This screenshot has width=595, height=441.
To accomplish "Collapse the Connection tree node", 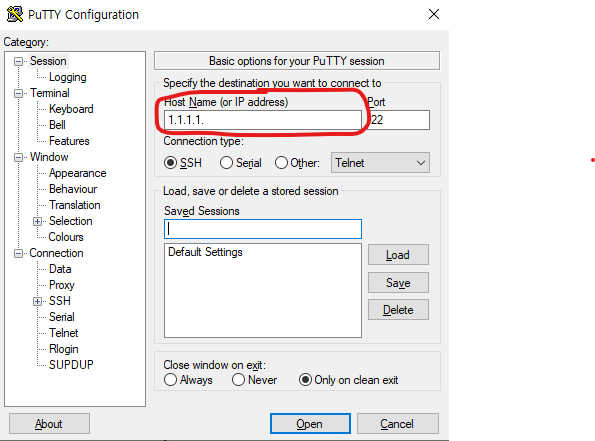I will [18, 253].
